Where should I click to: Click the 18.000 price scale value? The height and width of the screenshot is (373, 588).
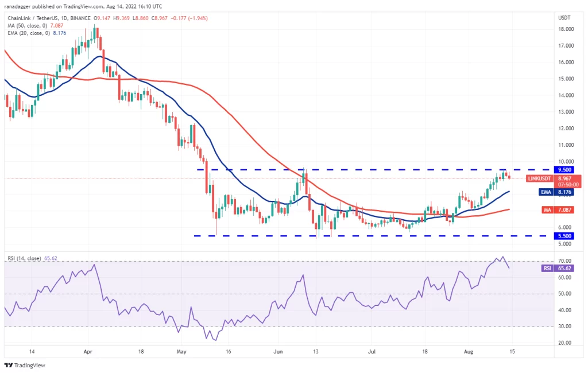point(566,29)
